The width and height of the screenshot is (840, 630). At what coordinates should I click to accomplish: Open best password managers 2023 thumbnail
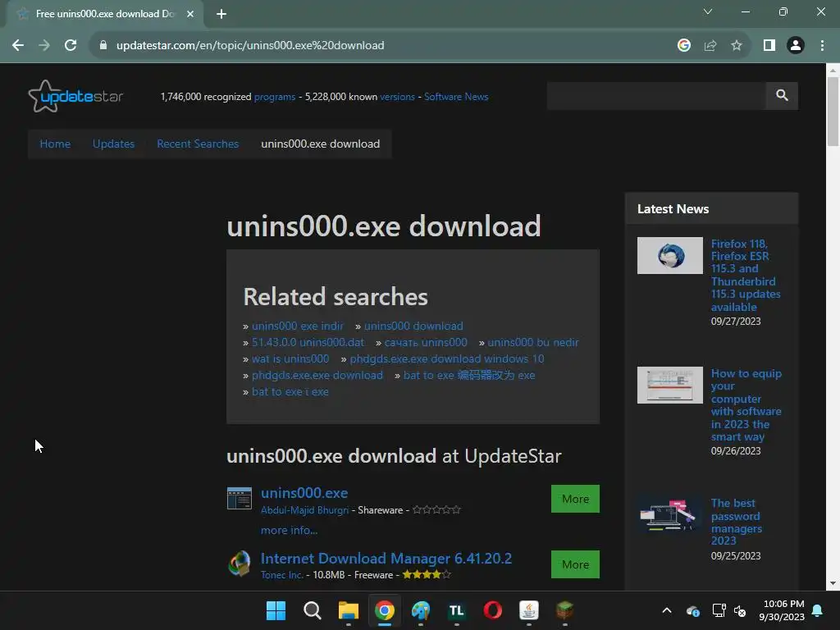point(669,515)
